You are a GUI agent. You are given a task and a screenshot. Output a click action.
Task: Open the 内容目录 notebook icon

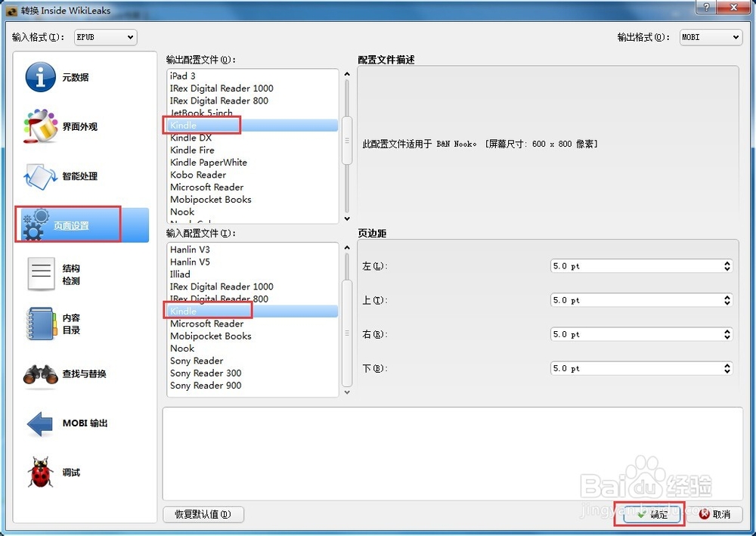[x=41, y=324]
